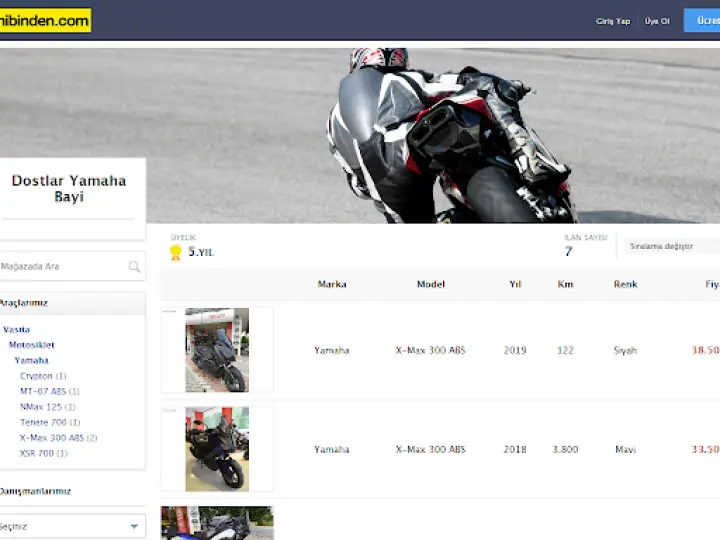Viewport: 720px width, 540px height.
Task: Sort by the Km column header
Action: [565, 284]
